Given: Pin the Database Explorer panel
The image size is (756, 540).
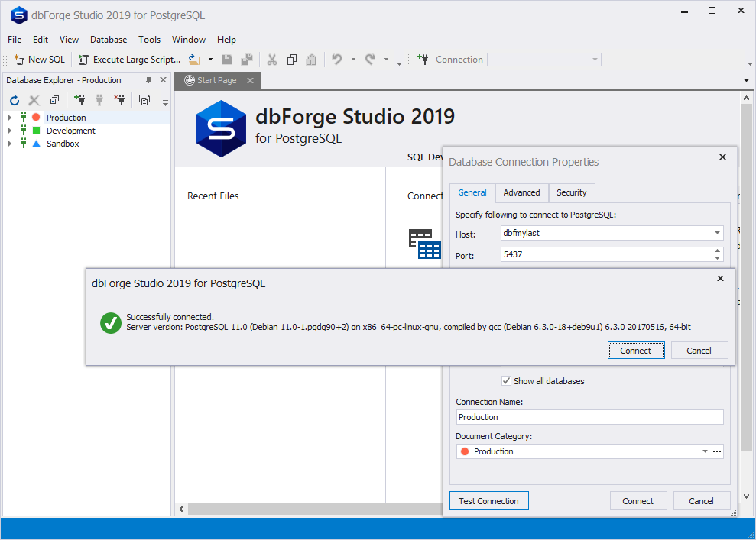Looking at the screenshot, I should (148, 80).
